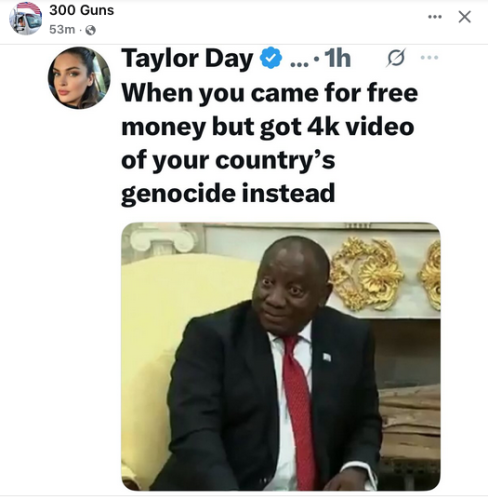Viewport: 488px width, 500px height.
Task: Click the tweet text starting "When you came"
Action: [270, 143]
